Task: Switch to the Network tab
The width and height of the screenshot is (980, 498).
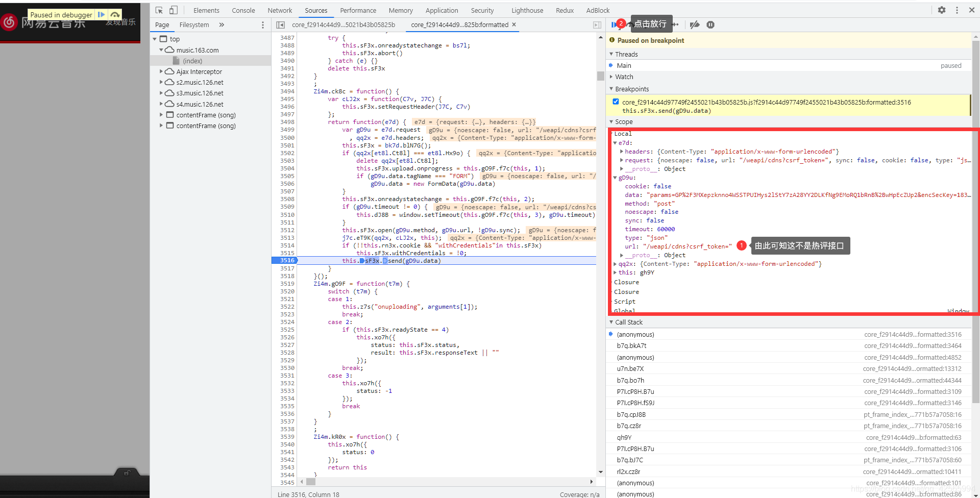Action: point(280,10)
